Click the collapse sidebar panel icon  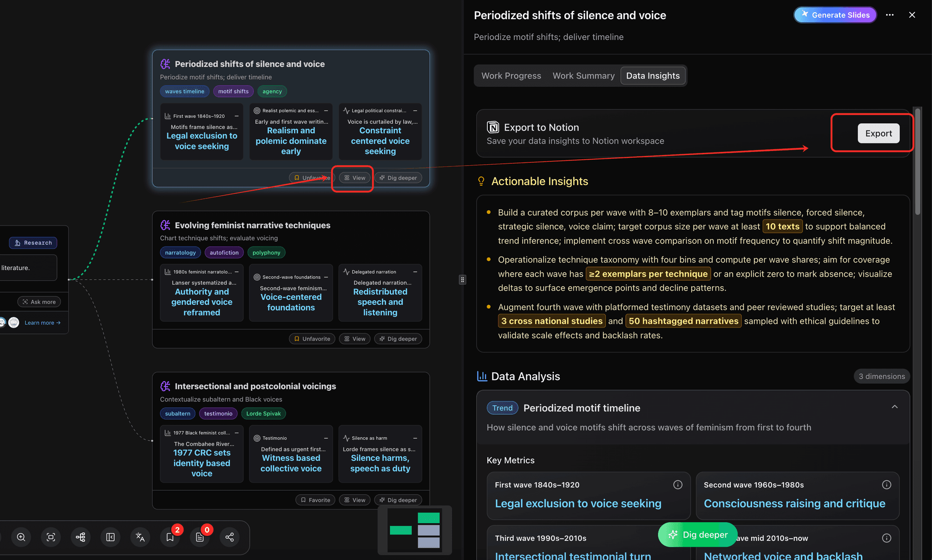click(x=111, y=537)
